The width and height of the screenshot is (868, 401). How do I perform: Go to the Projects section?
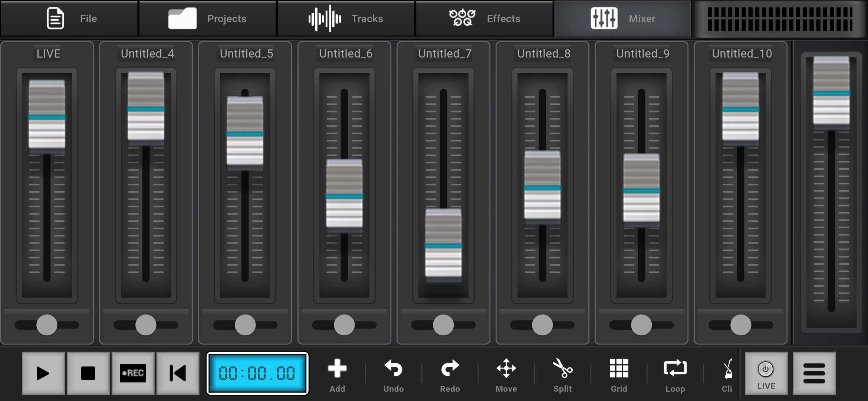(207, 18)
